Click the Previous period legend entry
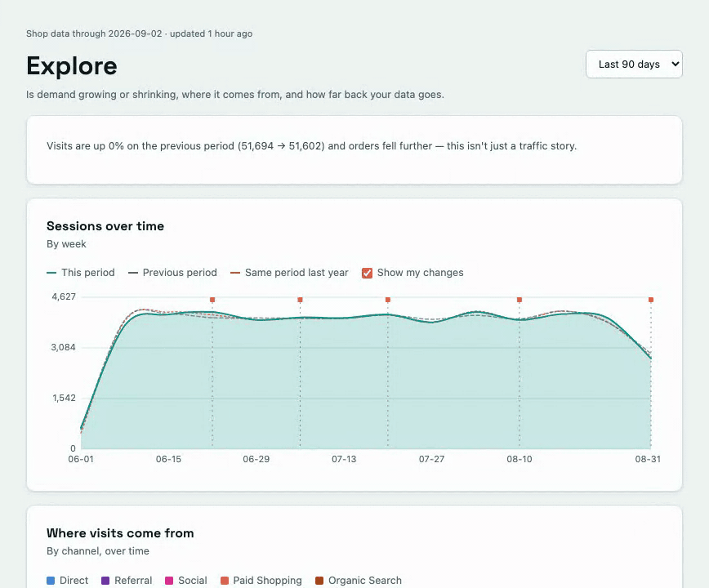The height and width of the screenshot is (588, 709). tap(172, 273)
